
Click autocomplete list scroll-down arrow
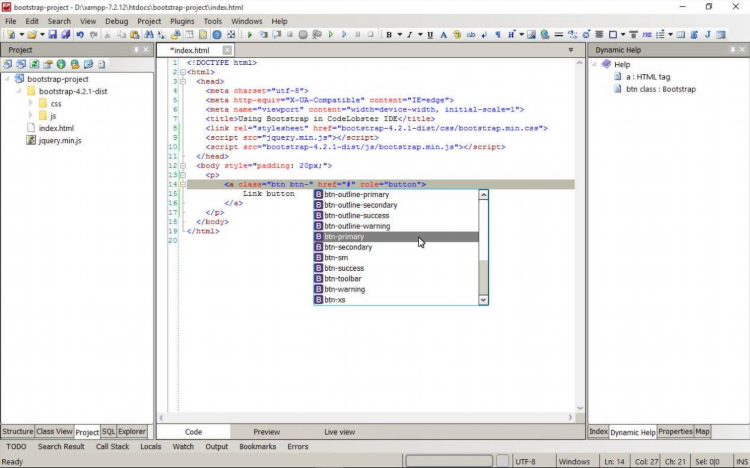483,300
